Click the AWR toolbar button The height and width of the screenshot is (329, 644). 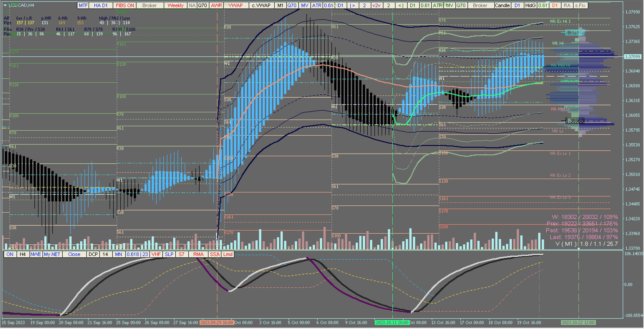pos(216,6)
